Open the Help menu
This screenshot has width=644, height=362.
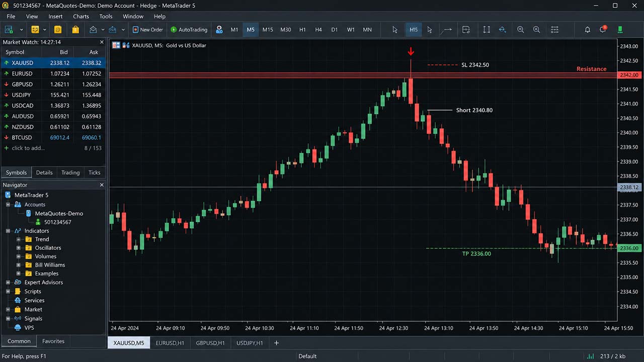[159, 17]
